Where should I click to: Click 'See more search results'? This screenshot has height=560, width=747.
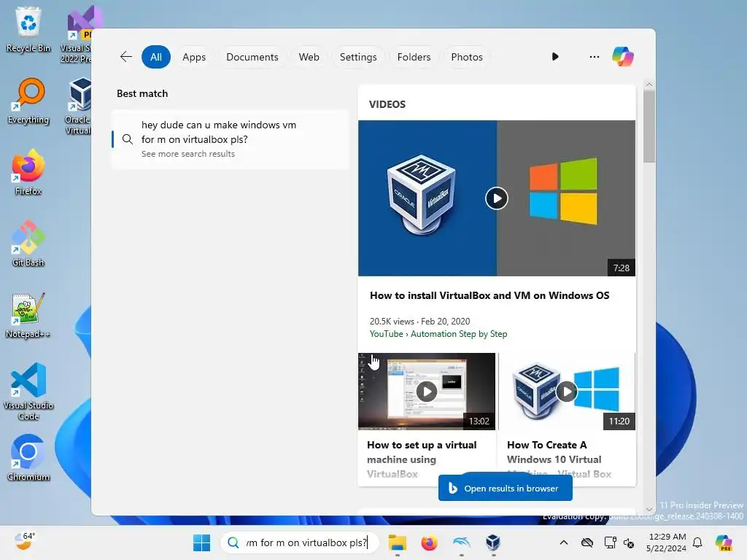pos(187,154)
